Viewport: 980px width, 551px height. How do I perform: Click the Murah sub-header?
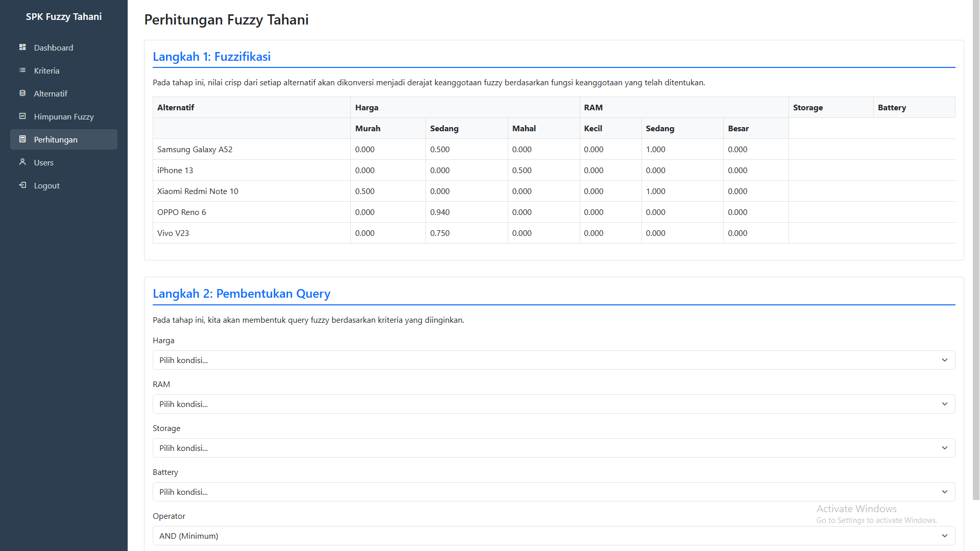(x=368, y=128)
